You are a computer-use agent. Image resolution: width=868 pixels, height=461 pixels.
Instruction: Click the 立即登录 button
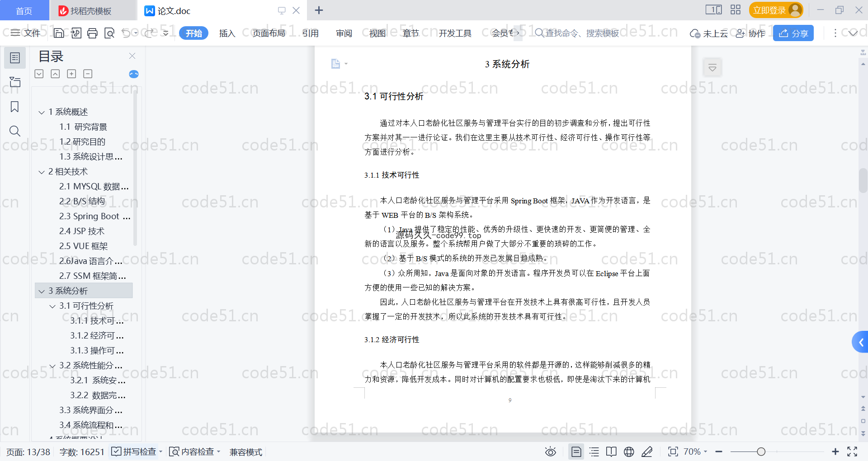point(776,10)
